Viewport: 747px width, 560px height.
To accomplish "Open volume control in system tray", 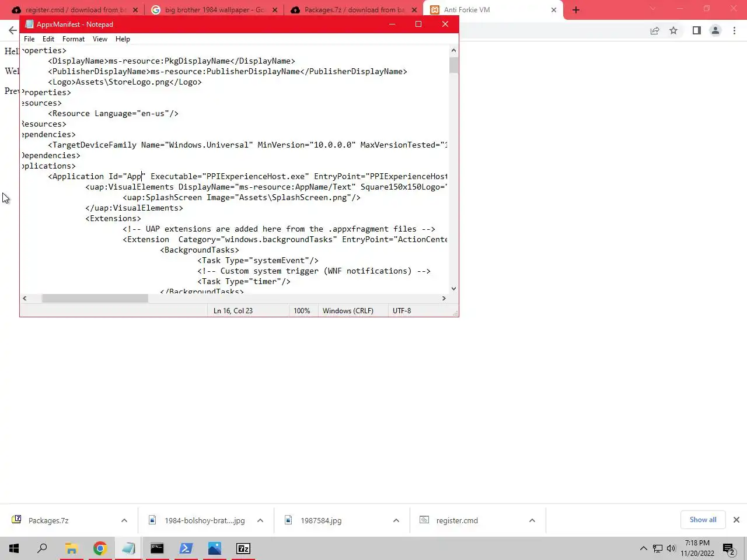I will point(671,548).
